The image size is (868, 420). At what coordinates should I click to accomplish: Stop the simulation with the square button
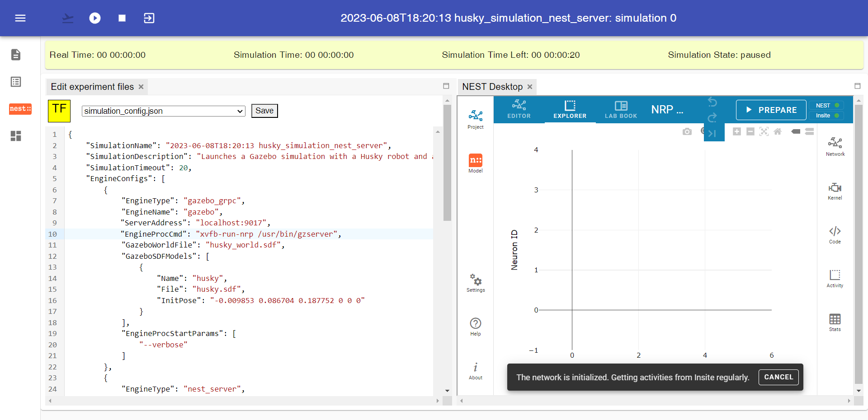coord(122,18)
